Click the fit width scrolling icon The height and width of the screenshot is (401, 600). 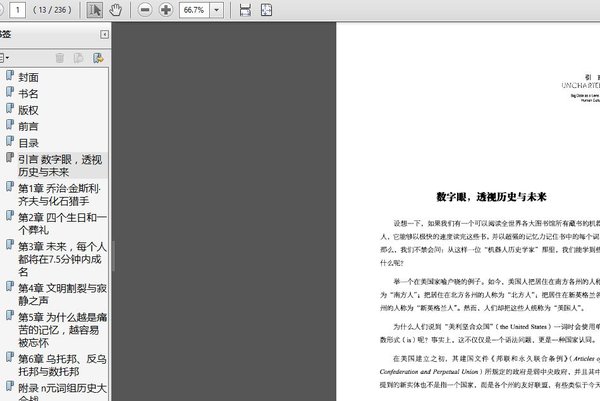(x=245, y=9)
